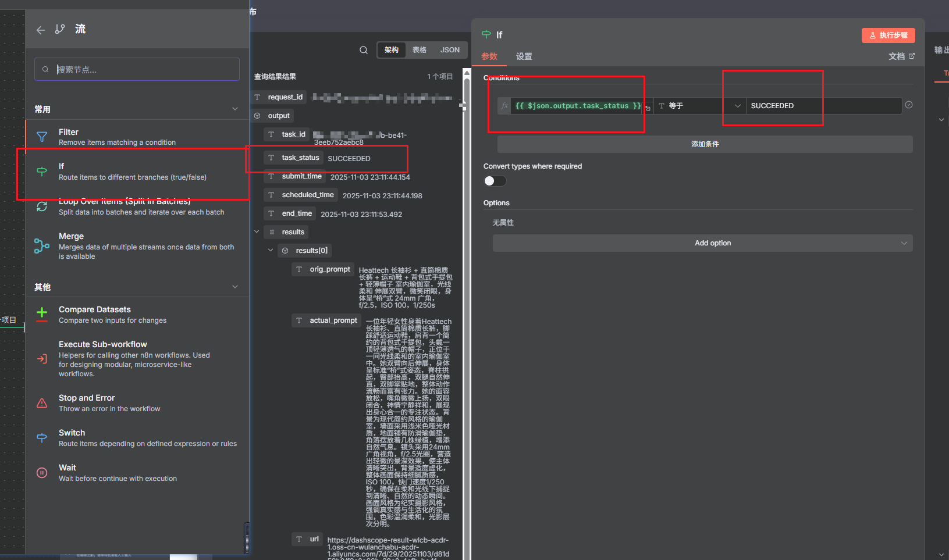Collapse the 其他 section
The height and width of the screenshot is (560, 949).
[x=235, y=287]
